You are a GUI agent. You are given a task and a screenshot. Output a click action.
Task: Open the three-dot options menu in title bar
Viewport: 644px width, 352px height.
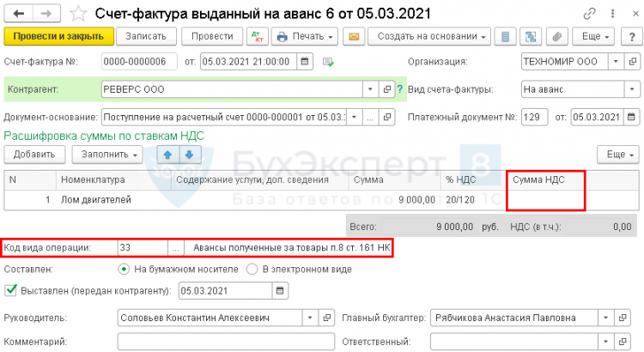tap(612, 14)
